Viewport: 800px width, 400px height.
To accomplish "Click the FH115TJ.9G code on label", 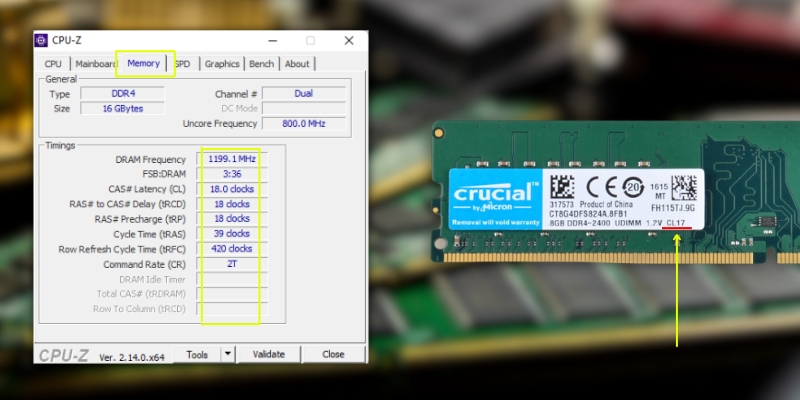I will 673,208.
